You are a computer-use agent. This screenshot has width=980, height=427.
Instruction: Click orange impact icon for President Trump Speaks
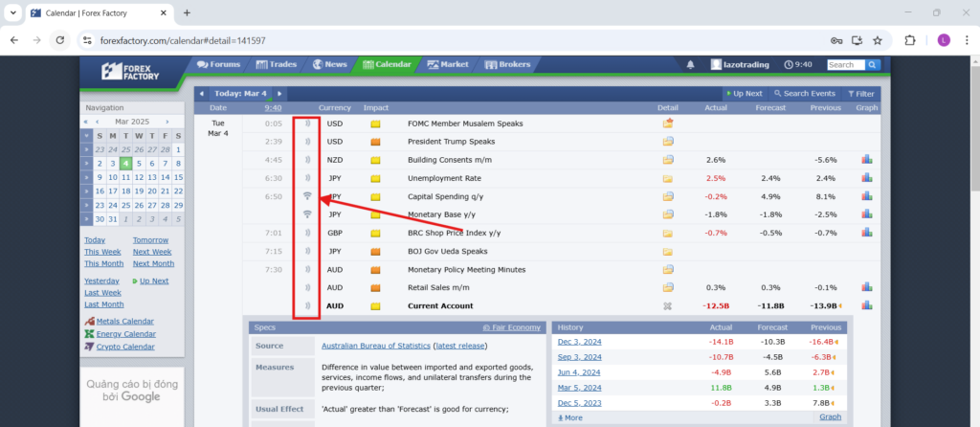(375, 142)
